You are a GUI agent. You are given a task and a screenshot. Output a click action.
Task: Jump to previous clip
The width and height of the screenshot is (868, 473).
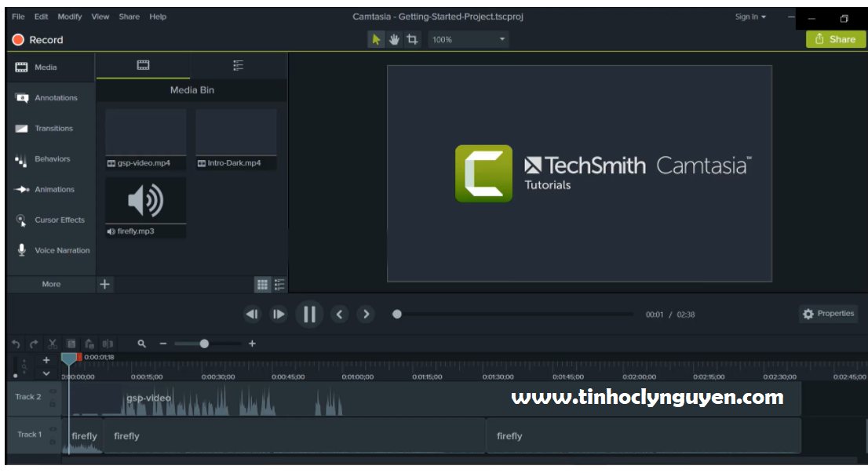pos(339,315)
